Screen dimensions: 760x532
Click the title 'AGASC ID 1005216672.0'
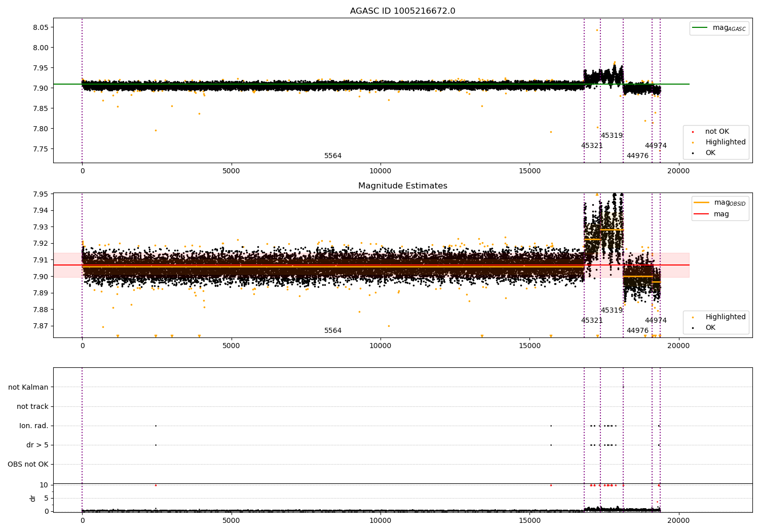(x=402, y=11)
